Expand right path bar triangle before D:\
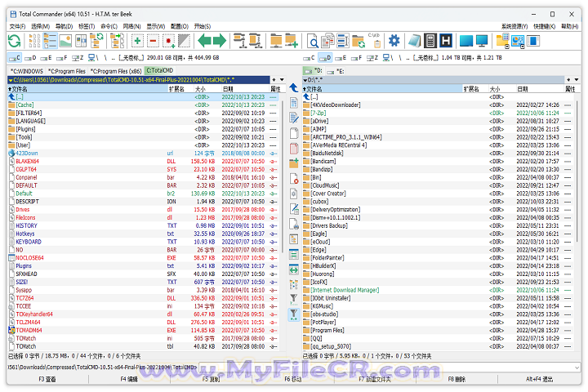 click(305, 80)
